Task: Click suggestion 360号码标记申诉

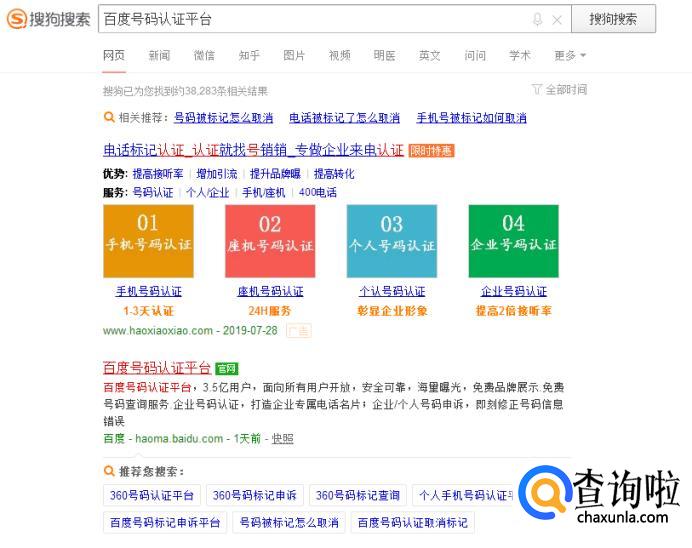Action: coord(255,495)
